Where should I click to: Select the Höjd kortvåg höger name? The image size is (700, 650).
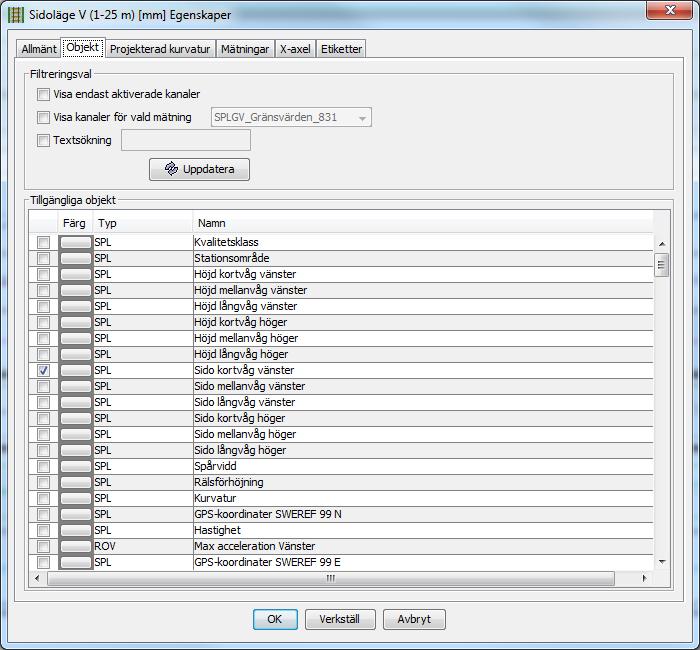(241, 322)
